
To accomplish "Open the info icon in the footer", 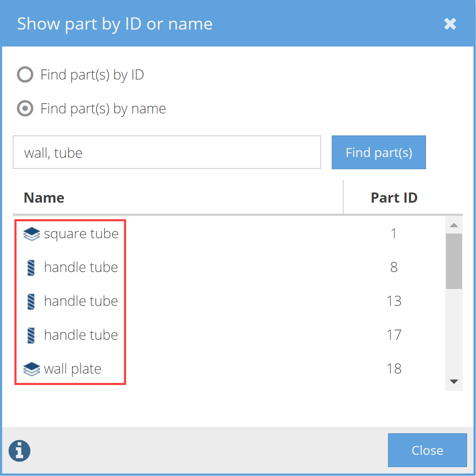I will pos(19,450).
